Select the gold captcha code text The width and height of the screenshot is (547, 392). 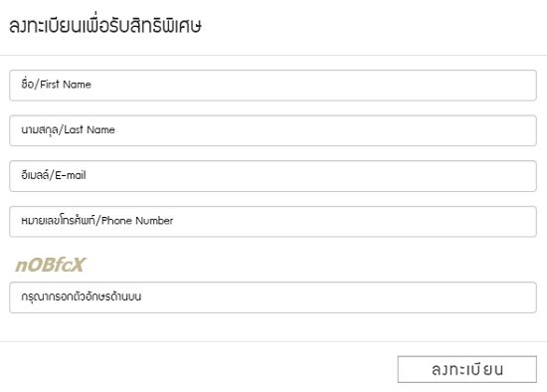click(50, 265)
